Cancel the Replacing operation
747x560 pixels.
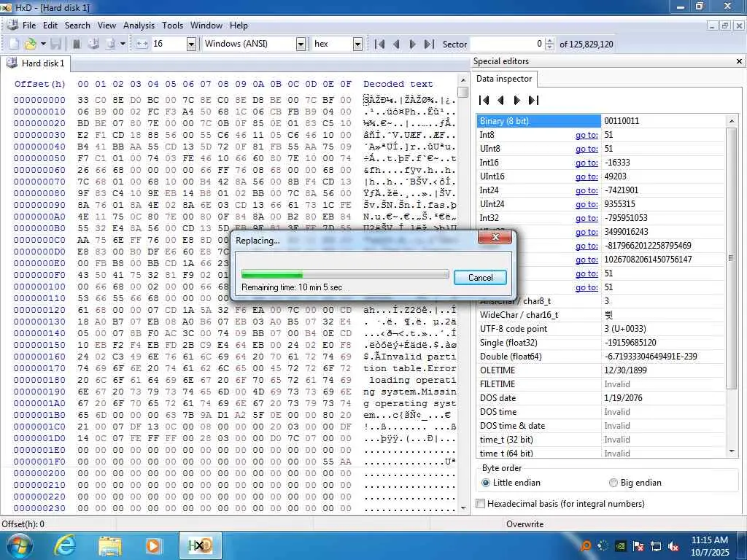coord(480,278)
